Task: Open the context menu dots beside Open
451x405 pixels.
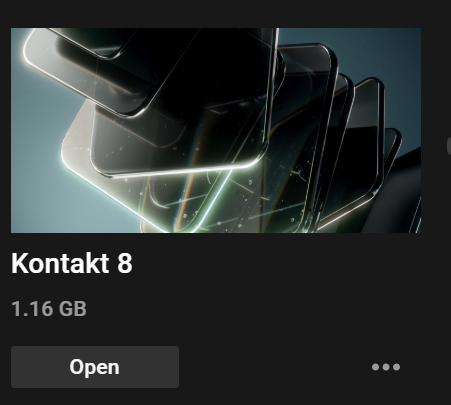Action: tap(386, 367)
